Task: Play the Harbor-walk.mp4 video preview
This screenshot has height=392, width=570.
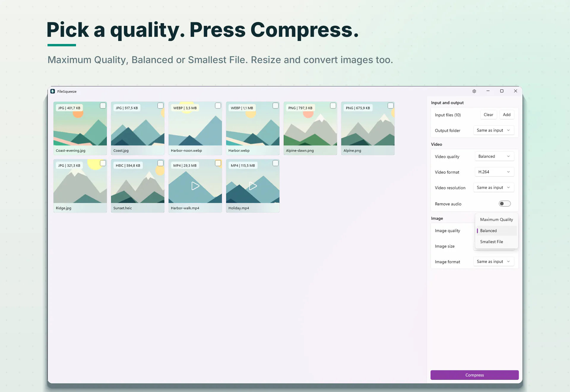Action: 195,186
